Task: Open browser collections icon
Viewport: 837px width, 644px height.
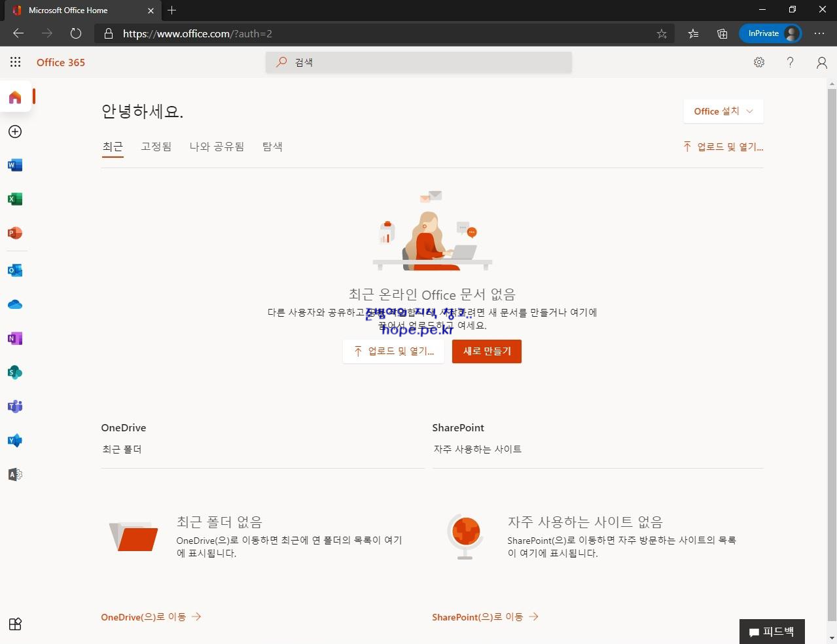Action: pos(722,33)
